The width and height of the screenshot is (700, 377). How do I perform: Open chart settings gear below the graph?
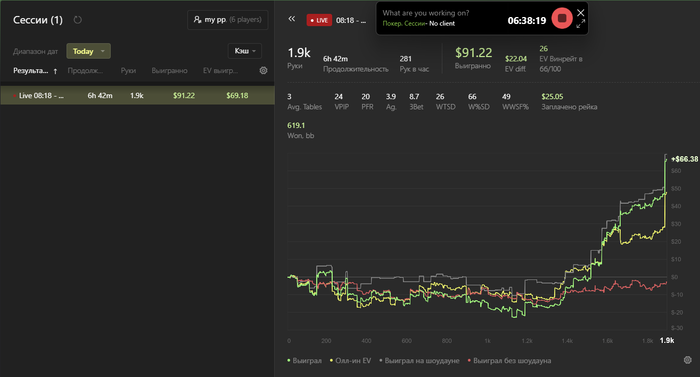pyautogui.click(x=688, y=360)
